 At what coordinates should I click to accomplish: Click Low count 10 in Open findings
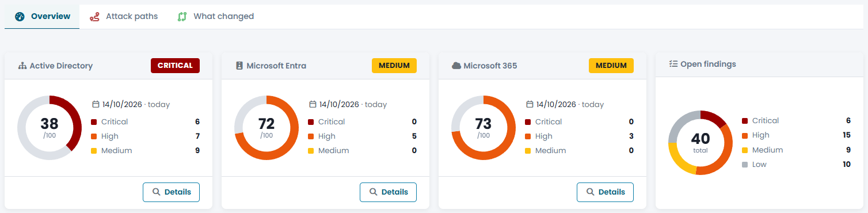point(846,165)
